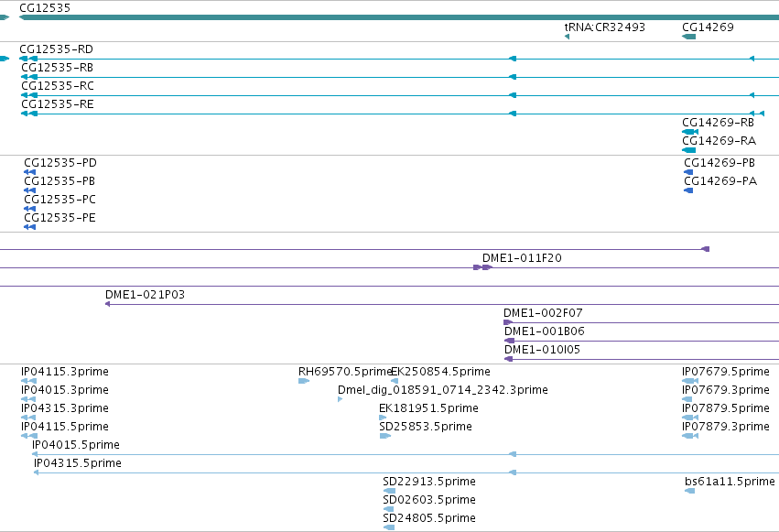779x532 pixels.
Task: Click the EK181951.5prime EST glyph
Action: 383,418
